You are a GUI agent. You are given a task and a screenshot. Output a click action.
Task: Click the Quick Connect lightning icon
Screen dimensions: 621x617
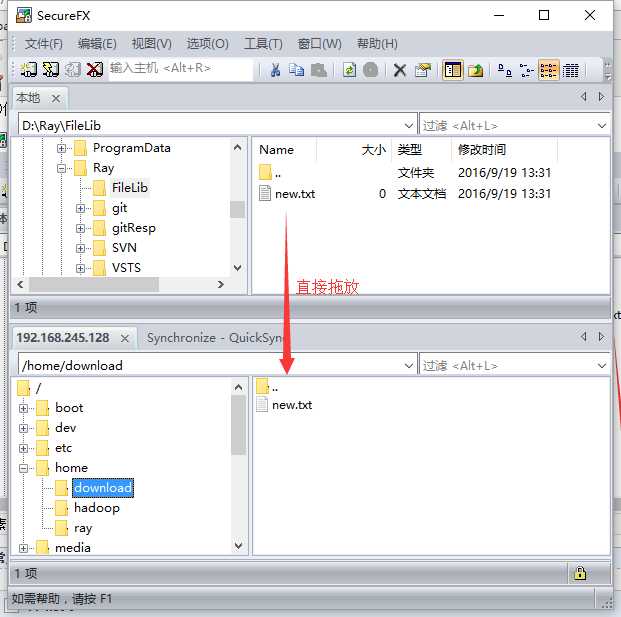tap(51, 70)
